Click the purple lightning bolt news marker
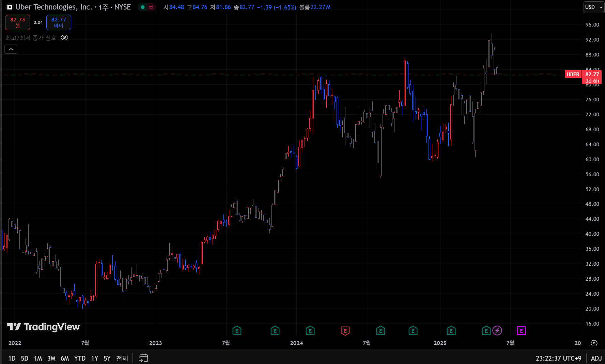Screen dimensions: 605x364 click(x=497, y=330)
